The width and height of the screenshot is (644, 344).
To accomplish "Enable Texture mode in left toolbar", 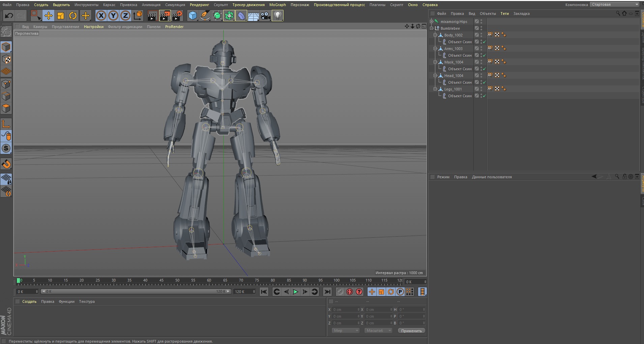I will [6, 59].
